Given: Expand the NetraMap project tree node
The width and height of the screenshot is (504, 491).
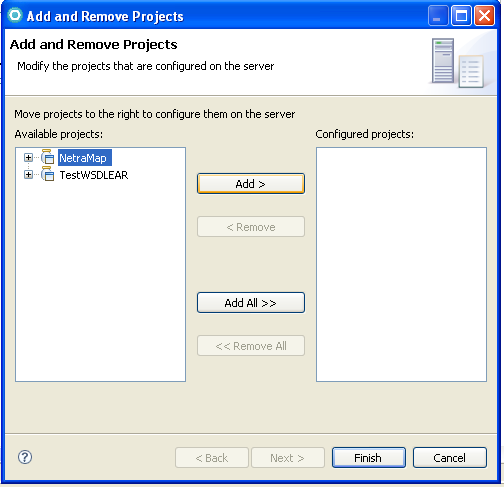Looking at the screenshot, I should pos(28,157).
